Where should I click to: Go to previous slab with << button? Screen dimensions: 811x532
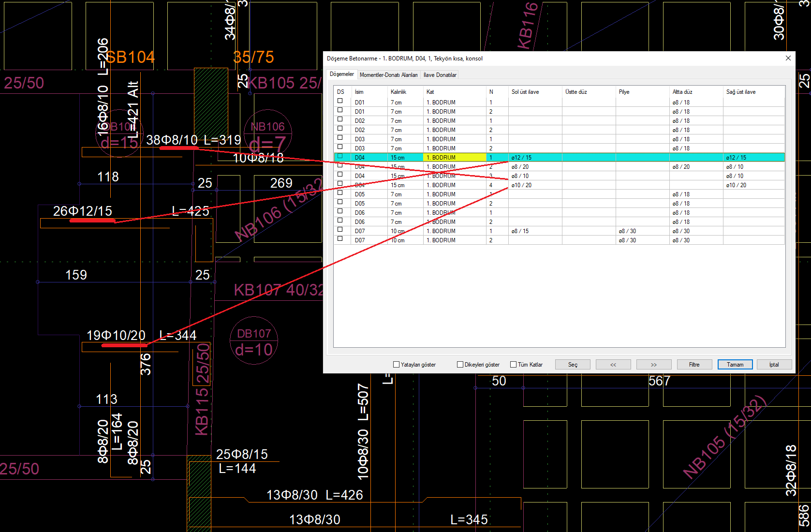613,365
